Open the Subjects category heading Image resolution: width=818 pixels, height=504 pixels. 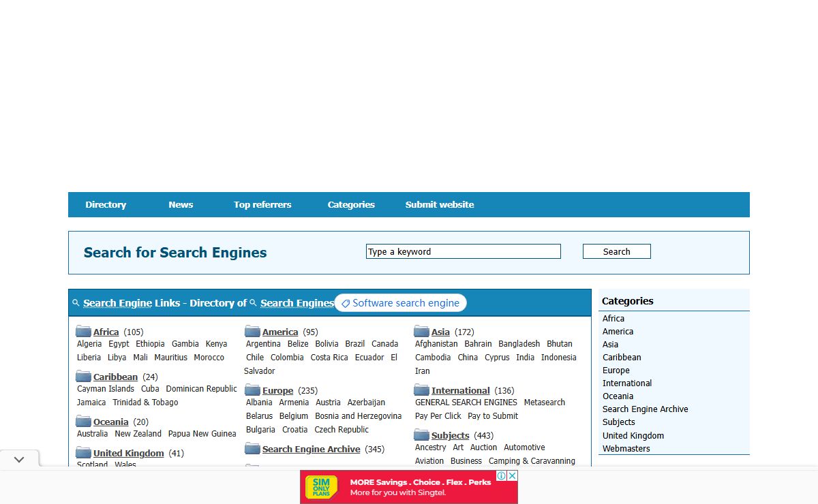point(450,435)
